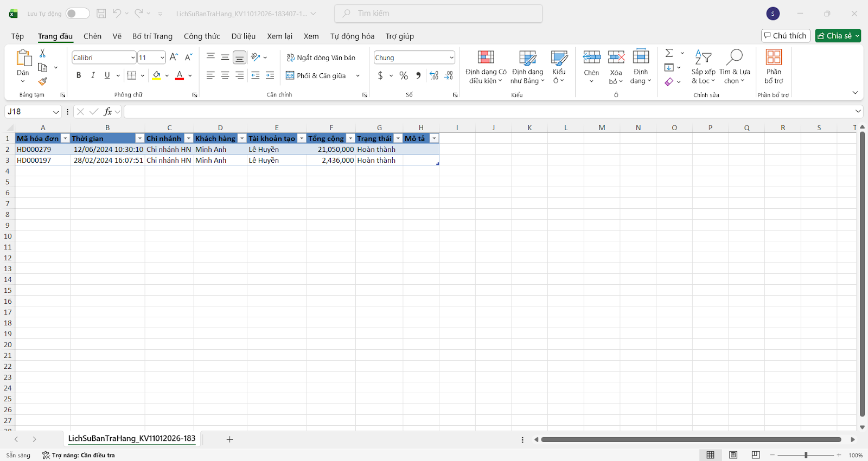Toggle Wrap Text (Ngắt dòng Văn bản)
Screen dimensions: 868x461
pos(321,57)
